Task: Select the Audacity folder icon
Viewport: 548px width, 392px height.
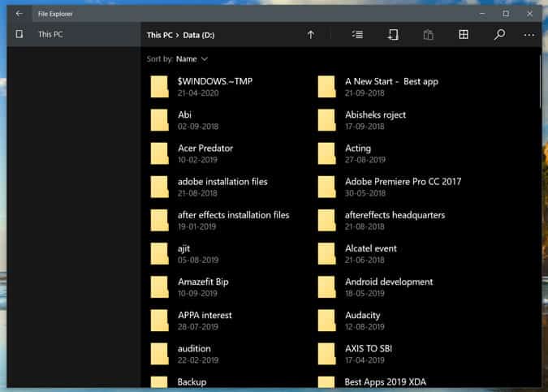Action: [327, 320]
